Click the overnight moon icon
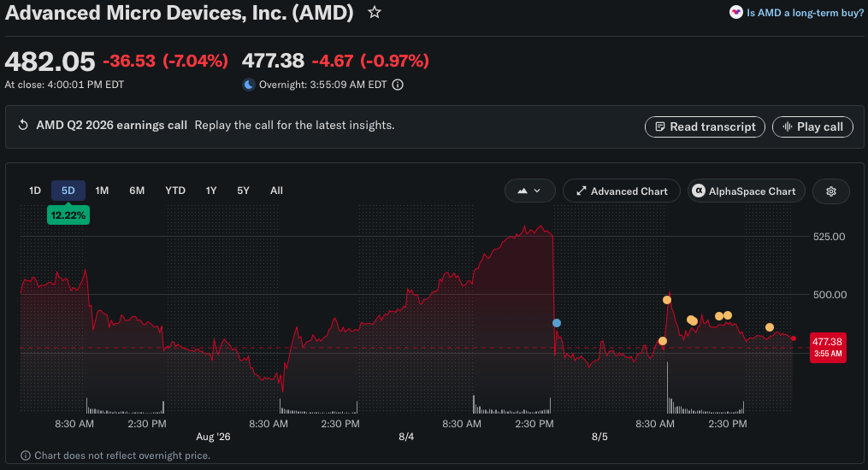 pos(249,85)
